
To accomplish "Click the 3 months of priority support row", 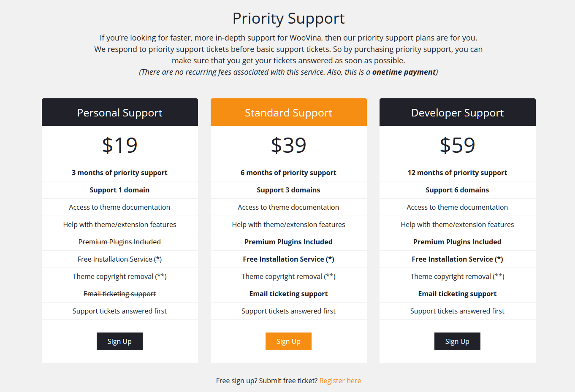I will pos(120,173).
